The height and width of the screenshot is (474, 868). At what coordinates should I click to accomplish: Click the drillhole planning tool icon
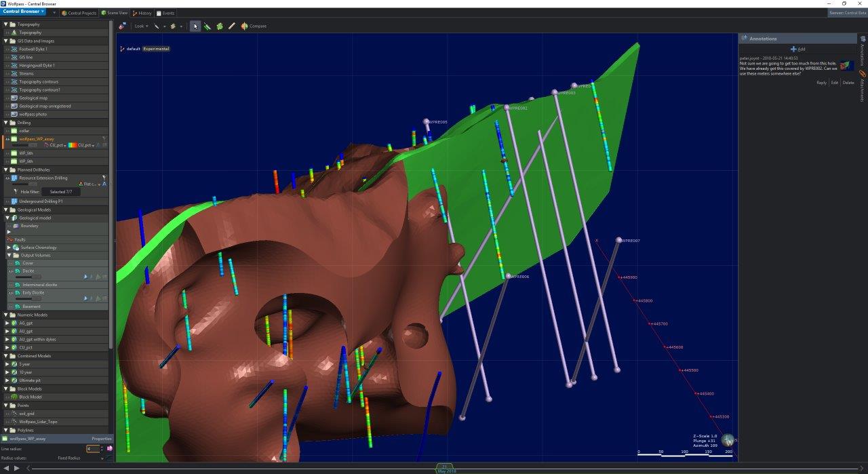(x=208, y=26)
